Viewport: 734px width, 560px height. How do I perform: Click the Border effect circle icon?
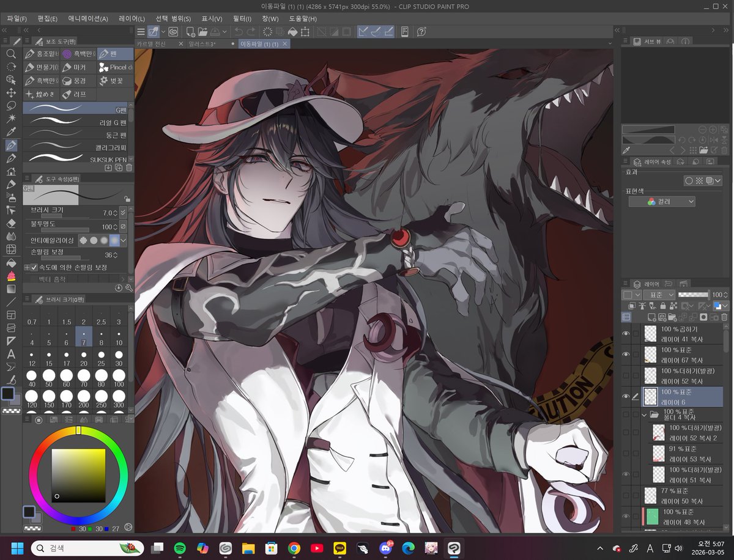(x=689, y=181)
